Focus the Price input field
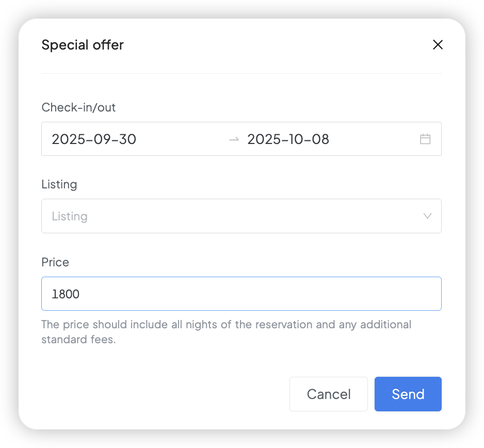The height and width of the screenshot is (448, 484). (241, 294)
